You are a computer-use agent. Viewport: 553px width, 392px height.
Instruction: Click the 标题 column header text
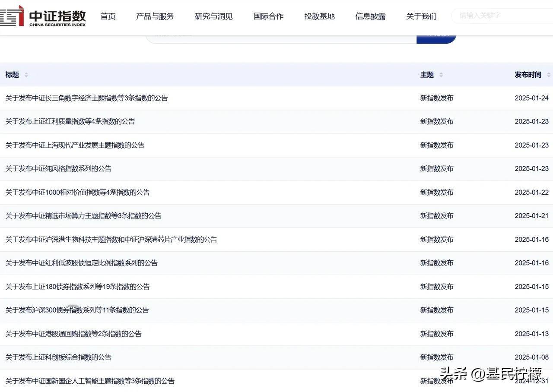point(12,75)
